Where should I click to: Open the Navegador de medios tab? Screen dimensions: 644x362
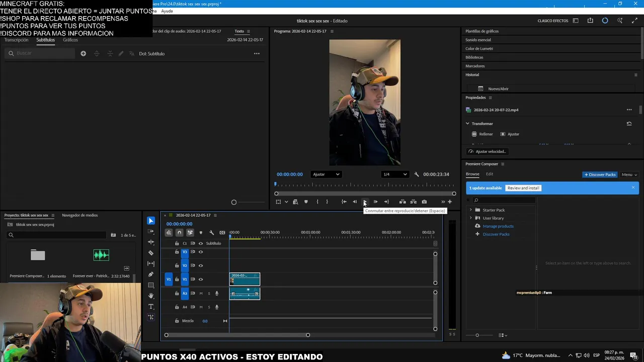pyautogui.click(x=80, y=215)
